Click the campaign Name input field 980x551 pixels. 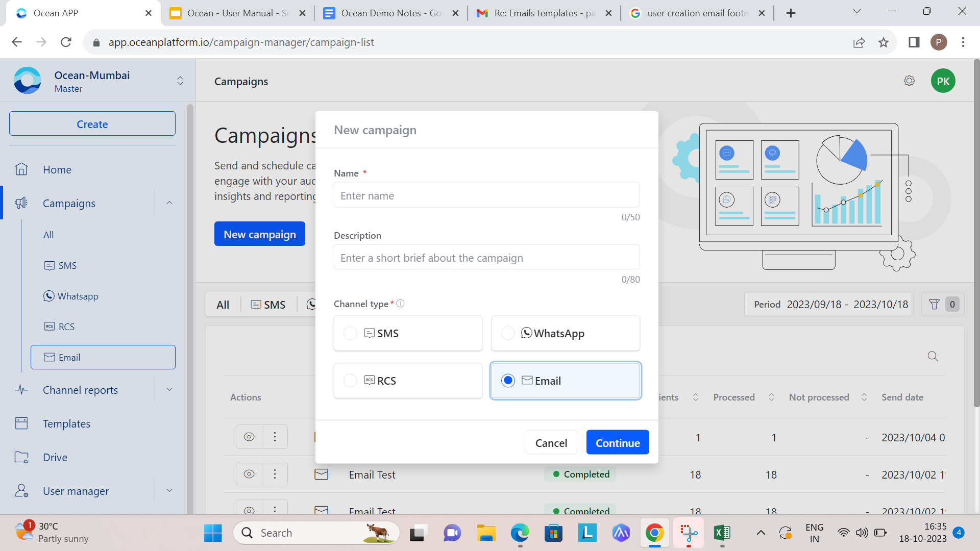(486, 195)
